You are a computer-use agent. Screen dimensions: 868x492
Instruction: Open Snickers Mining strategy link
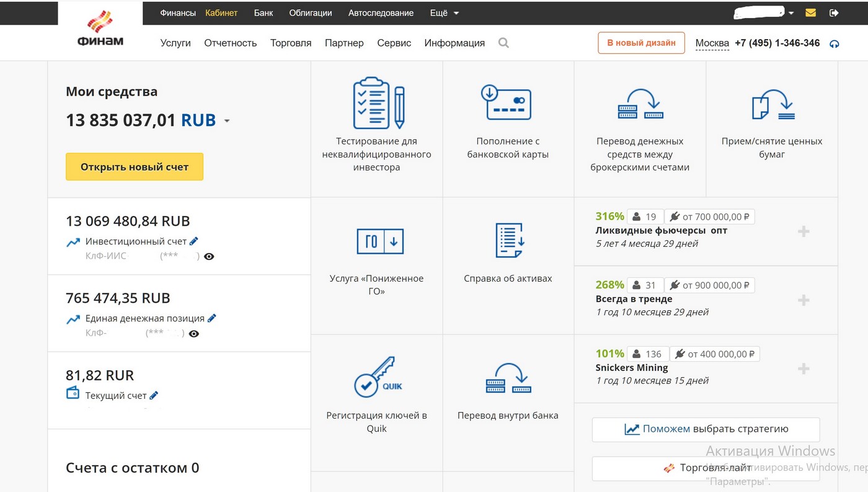click(632, 367)
